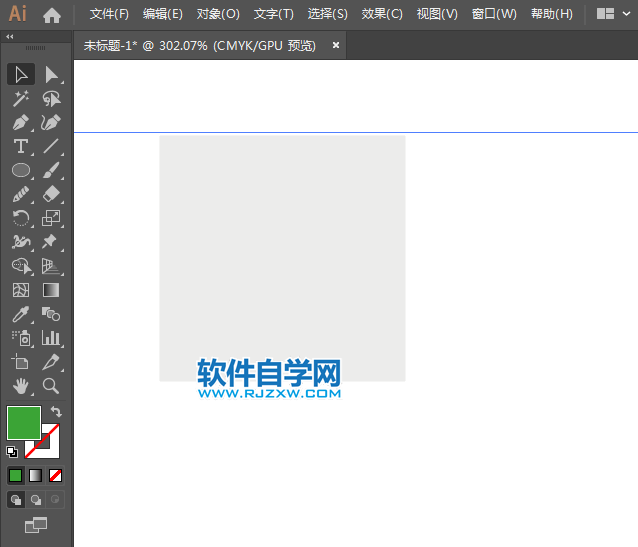
Task: Select the Hand tool
Action: pos(20,386)
